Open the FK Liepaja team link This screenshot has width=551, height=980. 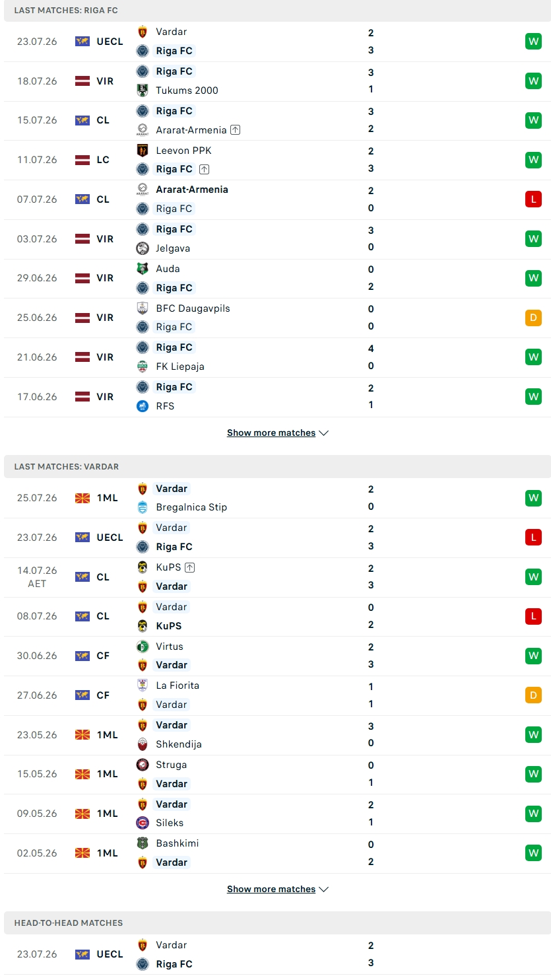(x=180, y=367)
